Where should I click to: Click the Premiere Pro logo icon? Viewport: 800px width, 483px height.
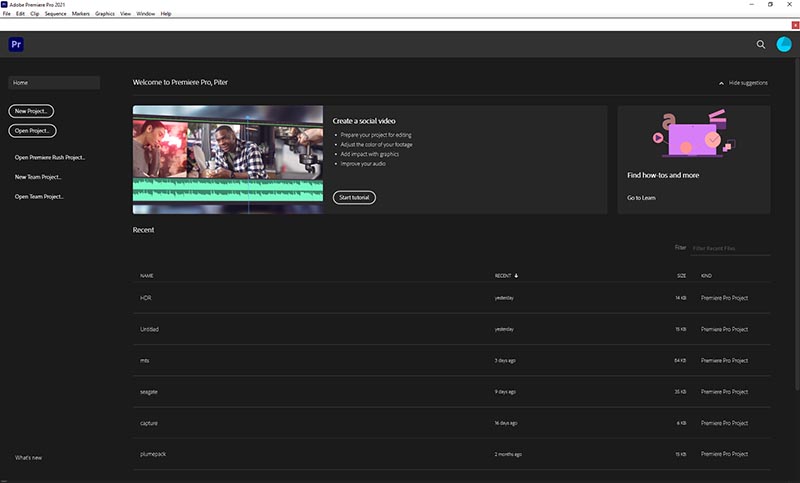tap(16, 44)
